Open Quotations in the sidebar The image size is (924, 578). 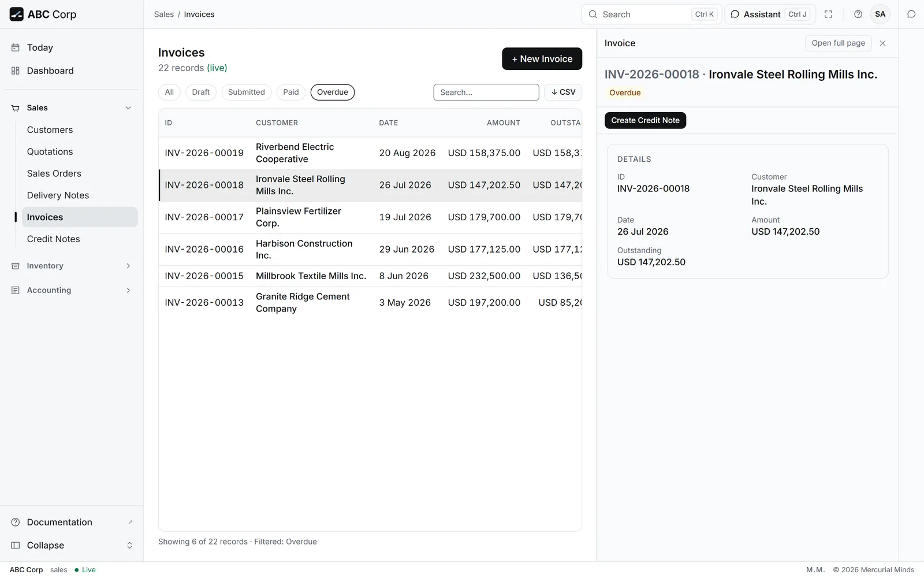click(80, 152)
